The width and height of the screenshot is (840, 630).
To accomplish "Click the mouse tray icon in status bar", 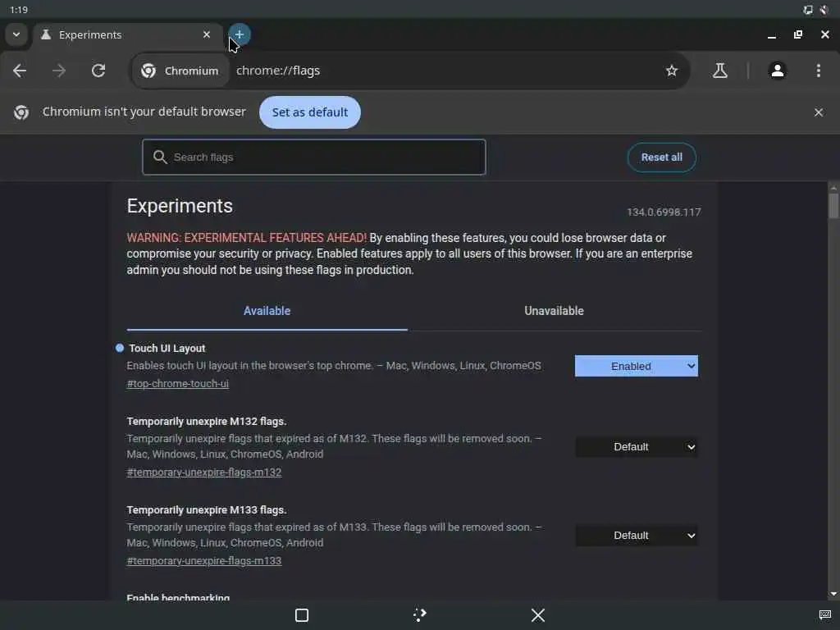I will [x=824, y=10].
